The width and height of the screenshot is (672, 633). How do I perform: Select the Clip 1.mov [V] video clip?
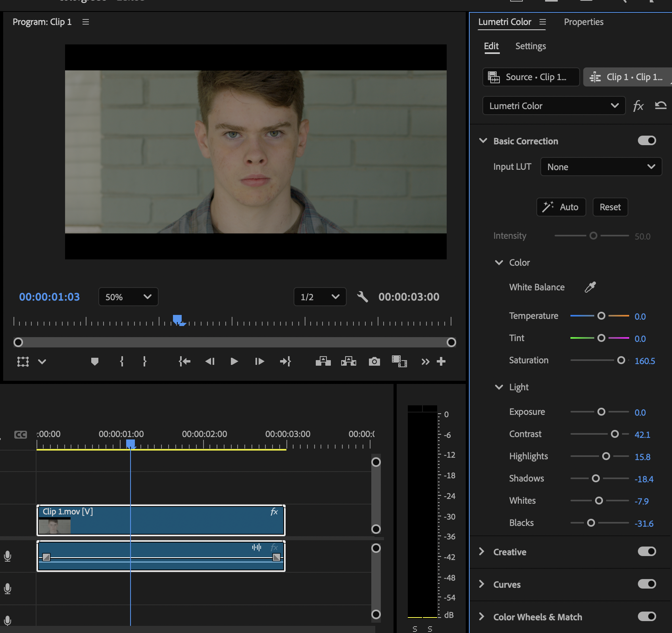click(161, 520)
